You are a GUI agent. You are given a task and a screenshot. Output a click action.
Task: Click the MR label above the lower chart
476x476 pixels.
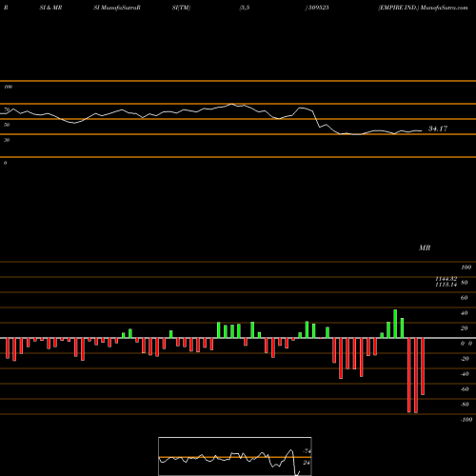click(425, 248)
